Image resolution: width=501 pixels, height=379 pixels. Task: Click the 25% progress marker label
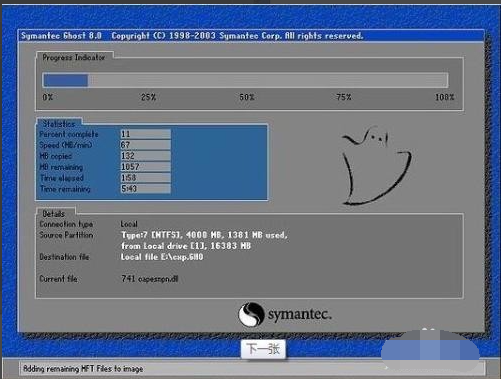pos(148,97)
